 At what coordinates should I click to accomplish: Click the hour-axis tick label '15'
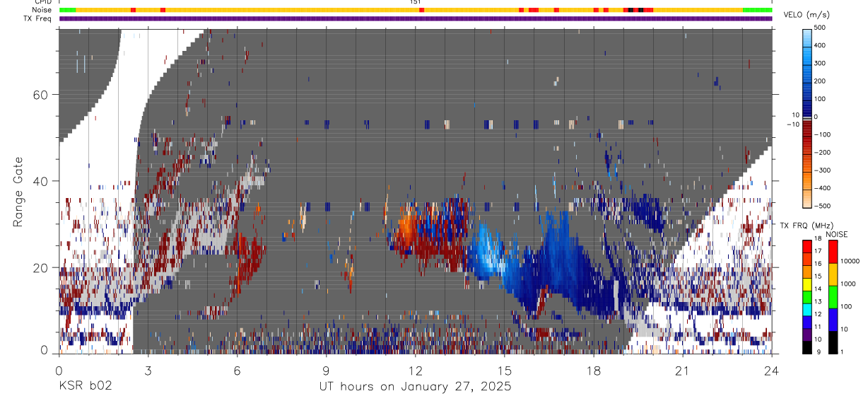tap(505, 371)
